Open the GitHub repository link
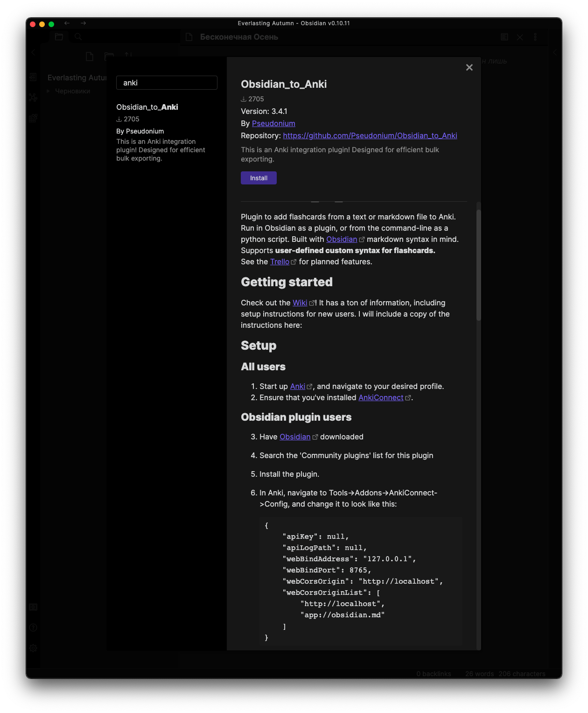588x713 pixels. click(370, 135)
